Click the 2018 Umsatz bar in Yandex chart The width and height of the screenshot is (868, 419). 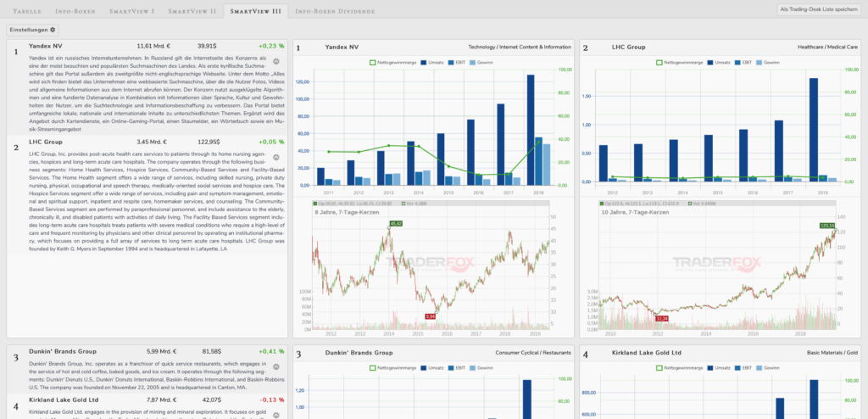(531, 130)
